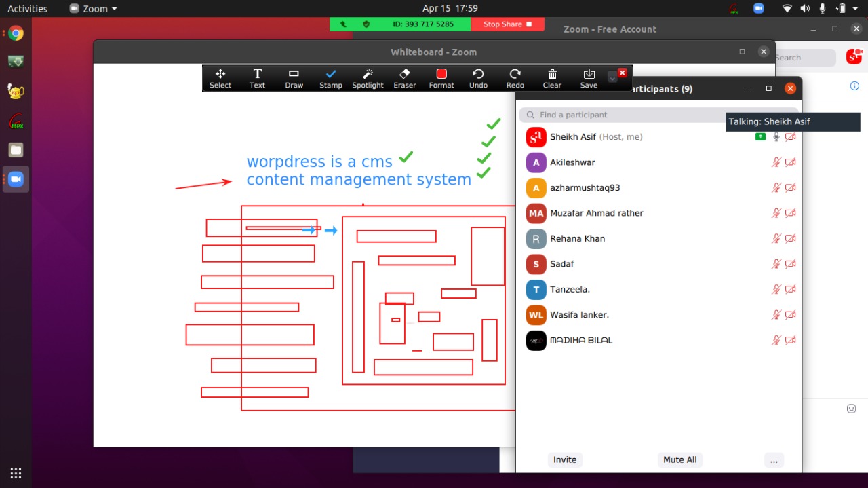The height and width of the screenshot is (488, 868).
Task: Click the meeting ID 393 717 5285
Action: [x=423, y=24]
